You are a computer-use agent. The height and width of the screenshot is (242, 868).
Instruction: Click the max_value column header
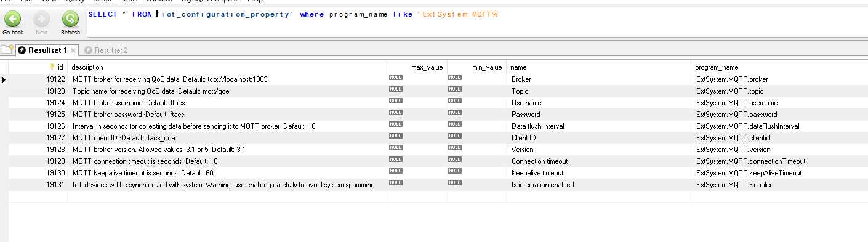(x=417, y=67)
